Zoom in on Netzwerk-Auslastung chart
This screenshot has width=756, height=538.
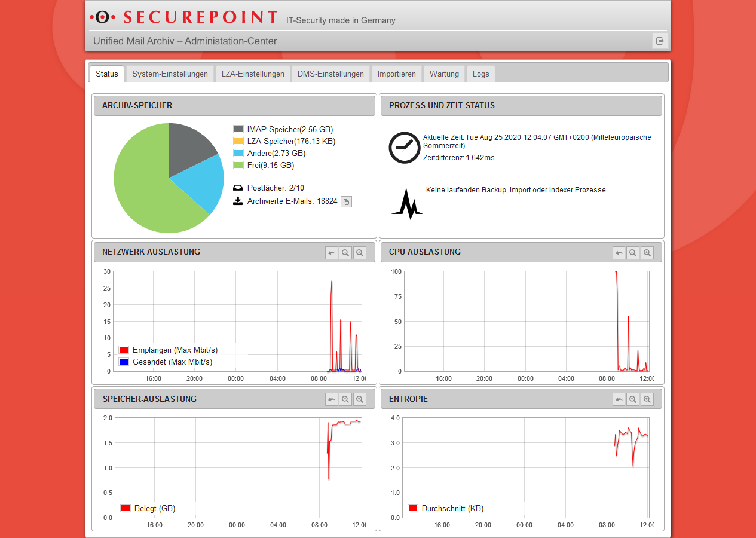pos(360,253)
